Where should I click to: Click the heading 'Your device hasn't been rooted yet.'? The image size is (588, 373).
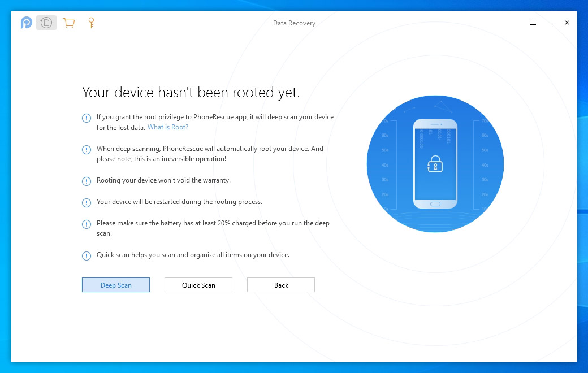191,93
